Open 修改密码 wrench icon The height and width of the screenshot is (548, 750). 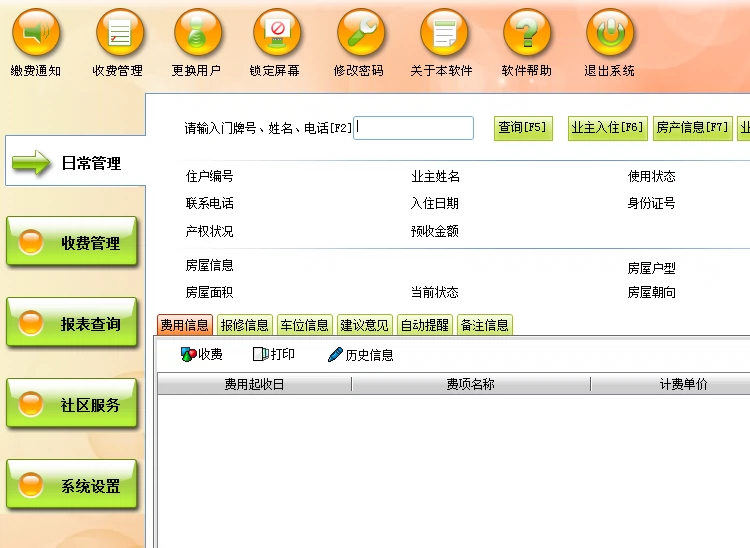[x=361, y=33]
